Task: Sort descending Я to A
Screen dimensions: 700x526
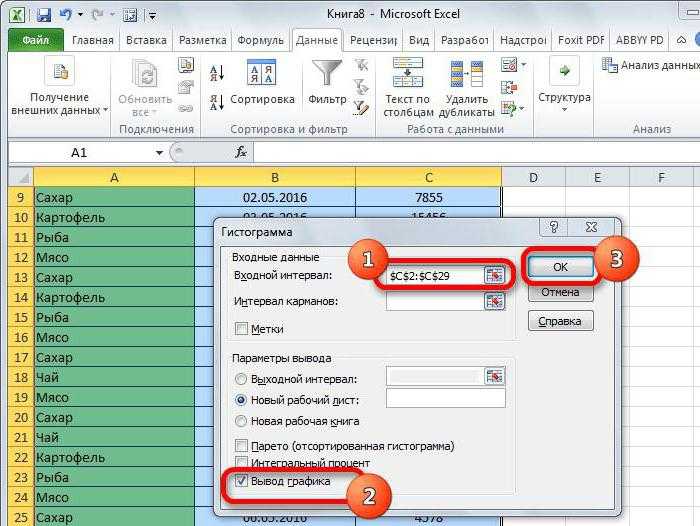Action: 217,102
